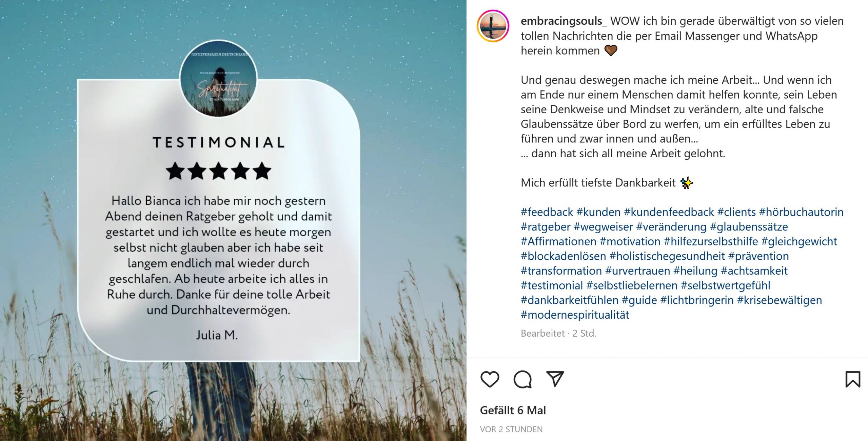Click the circular Spiritualität book cover
Screen dimensions: 868x441
pos(218,79)
